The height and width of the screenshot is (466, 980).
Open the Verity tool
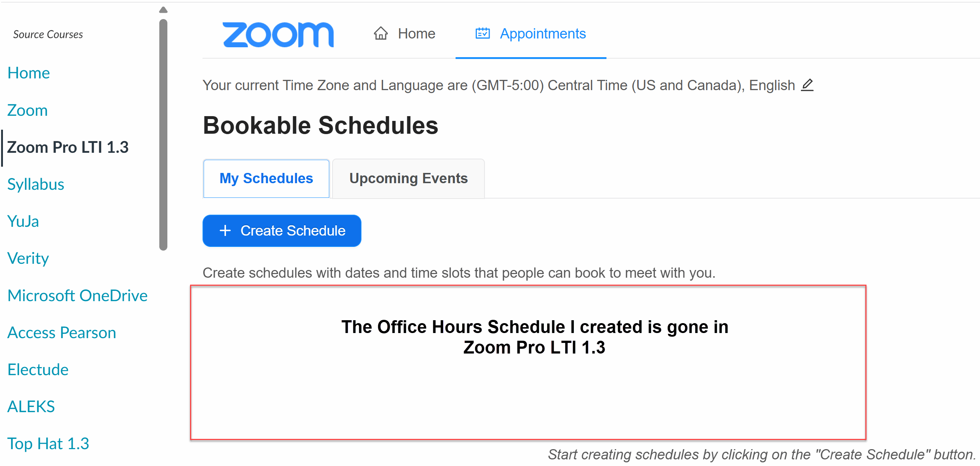pos(28,258)
